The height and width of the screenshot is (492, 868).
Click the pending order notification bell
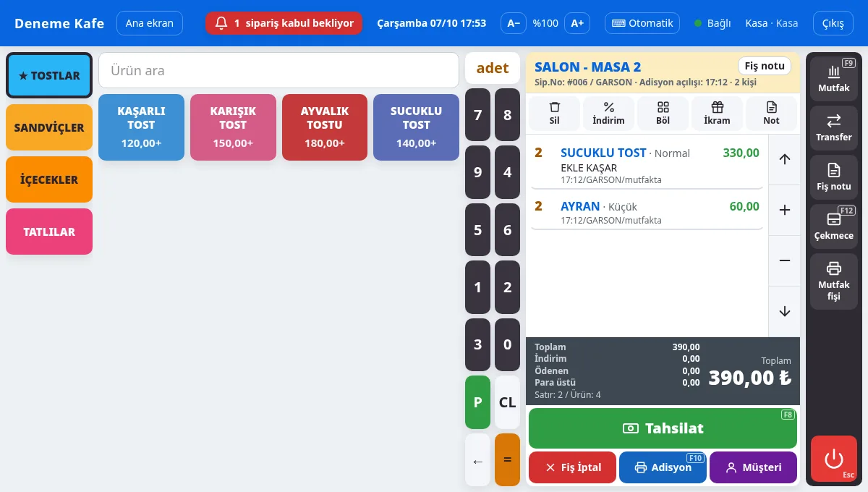coord(284,23)
